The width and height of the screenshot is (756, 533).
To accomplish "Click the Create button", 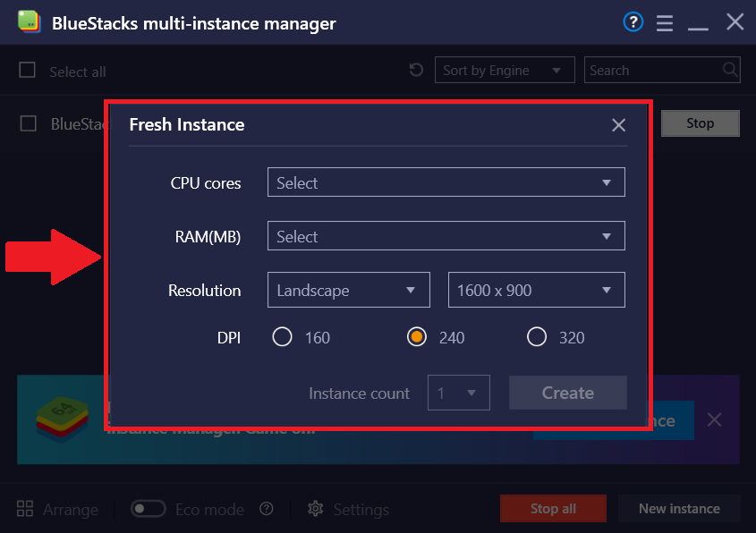I will (568, 393).
